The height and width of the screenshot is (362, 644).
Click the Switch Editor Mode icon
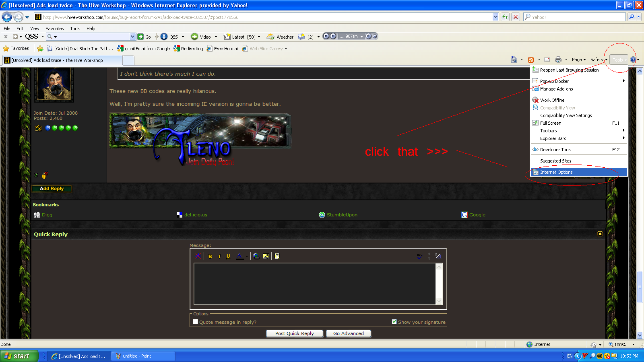(438, 256)
